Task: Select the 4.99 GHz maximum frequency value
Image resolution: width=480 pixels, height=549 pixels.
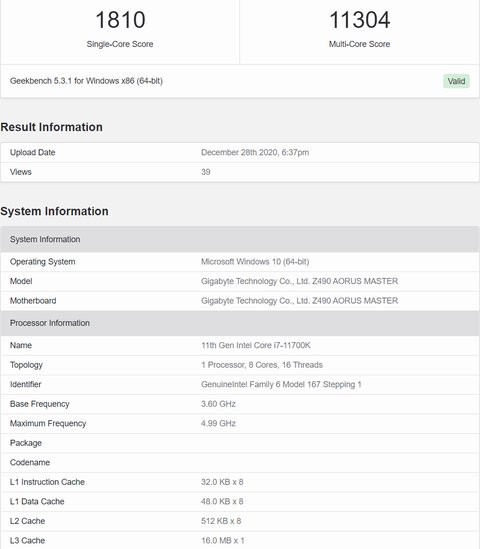Action: click(x=218, y=424)
